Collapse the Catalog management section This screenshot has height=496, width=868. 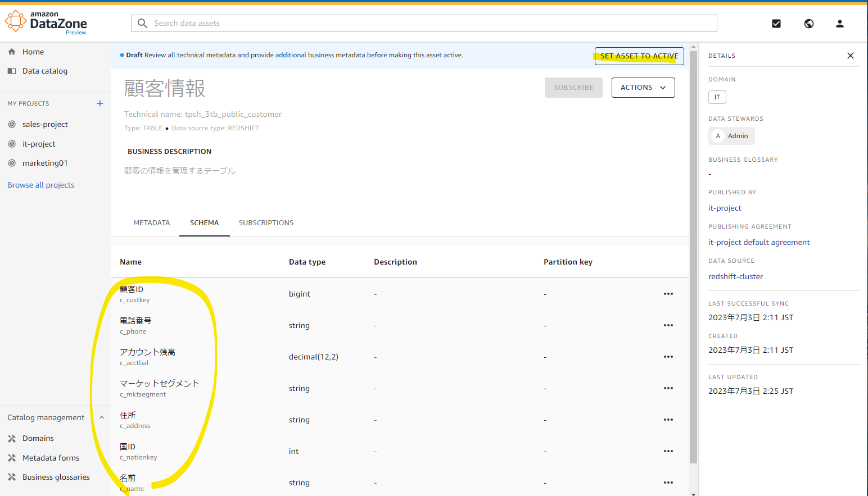click(102, 417)
